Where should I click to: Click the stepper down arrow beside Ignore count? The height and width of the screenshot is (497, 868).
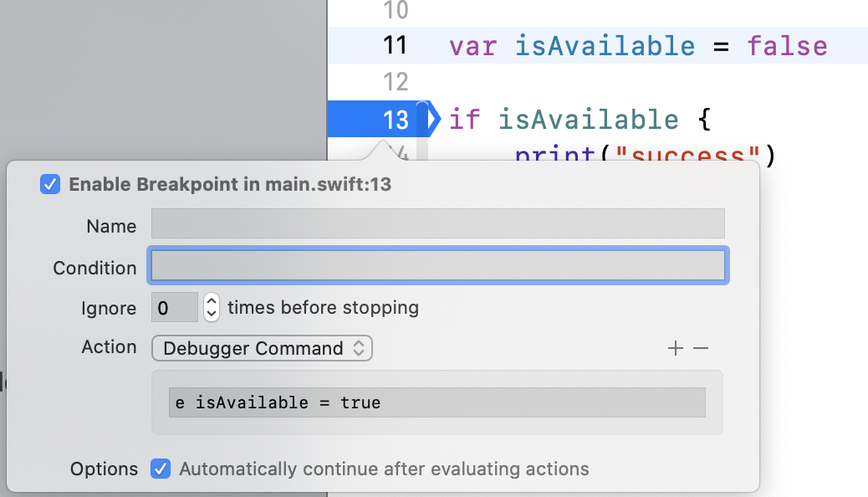[x=210, y=313]
